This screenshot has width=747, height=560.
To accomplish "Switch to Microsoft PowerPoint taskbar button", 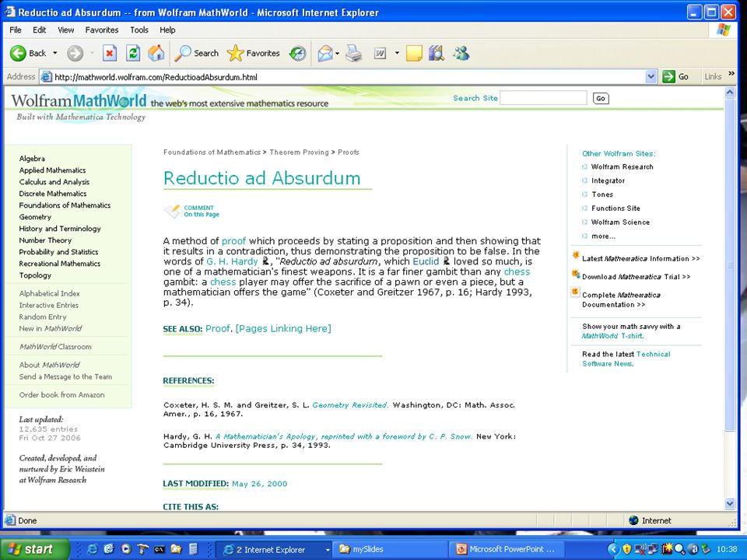I will (x=506, y=550).
